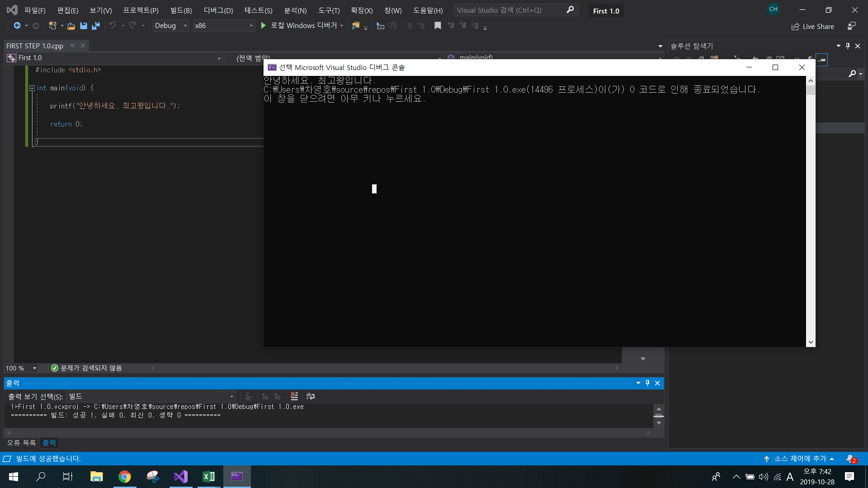Screen dimensions: 868x488
Task: Click the return 0; line in editor
Action: pos(66,124)
